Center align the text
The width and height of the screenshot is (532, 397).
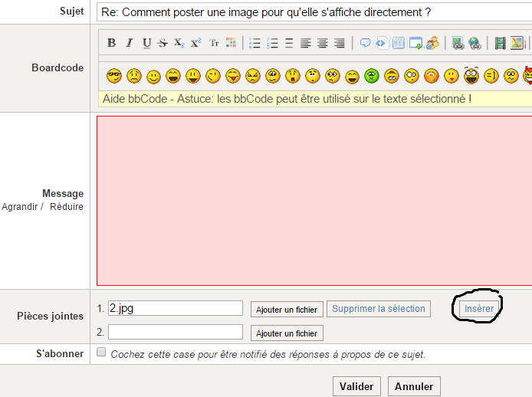(322, 43)
